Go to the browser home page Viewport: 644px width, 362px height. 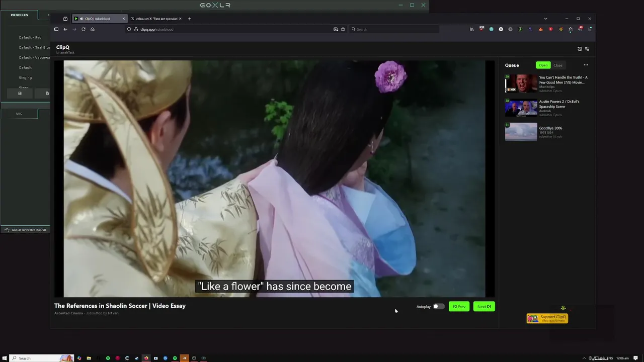click(92, 29)
